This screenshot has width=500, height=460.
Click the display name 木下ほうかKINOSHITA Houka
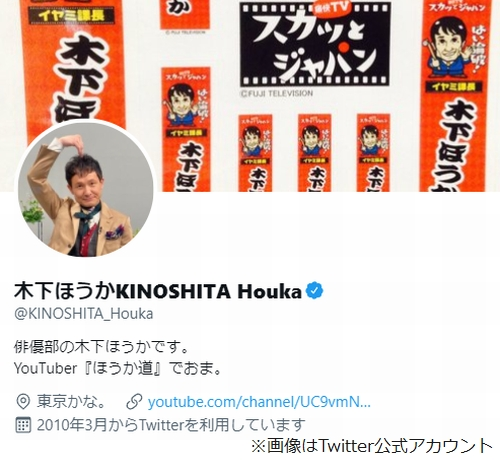(158, 291)
